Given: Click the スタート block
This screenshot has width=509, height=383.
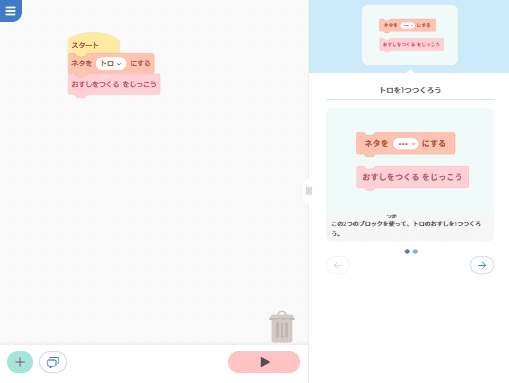Looking at the screenshot, I should [x=93, y=44].
